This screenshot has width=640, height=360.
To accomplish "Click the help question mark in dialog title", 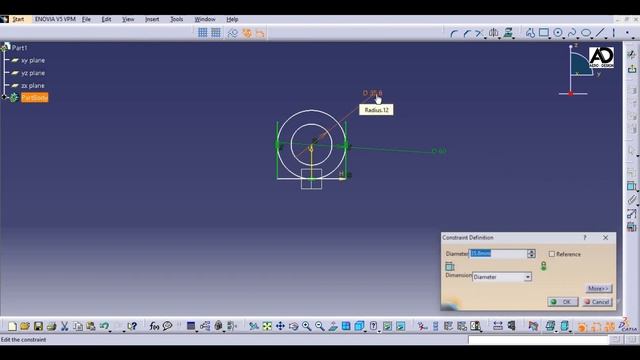I will click(585, 238).
